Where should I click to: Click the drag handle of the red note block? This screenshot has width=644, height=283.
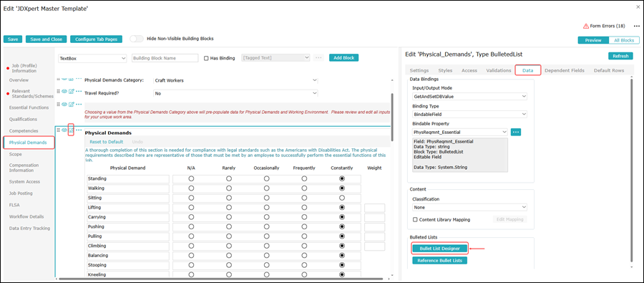(58, 105)
